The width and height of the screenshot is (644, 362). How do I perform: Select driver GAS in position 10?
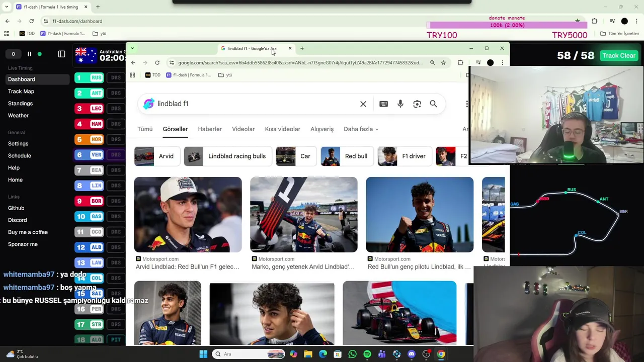89,216
